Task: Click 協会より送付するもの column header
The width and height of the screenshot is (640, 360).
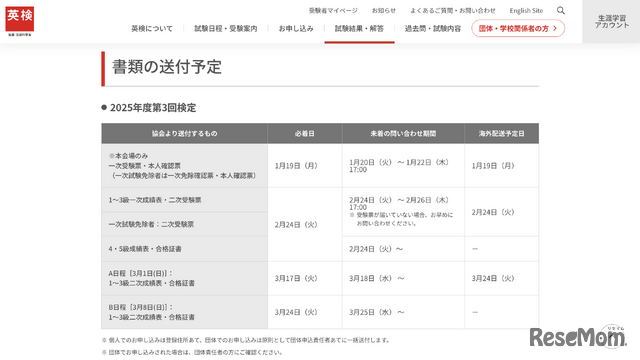Action: [184, 133]
